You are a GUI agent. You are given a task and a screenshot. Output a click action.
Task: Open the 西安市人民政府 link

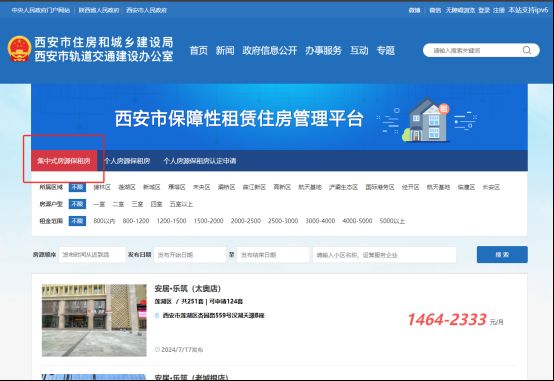[x=146, y=10]
